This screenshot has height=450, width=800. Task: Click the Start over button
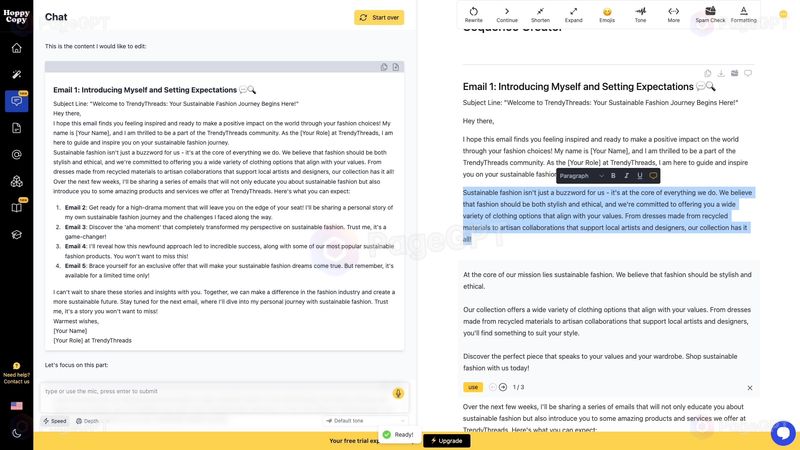(379, 17)
